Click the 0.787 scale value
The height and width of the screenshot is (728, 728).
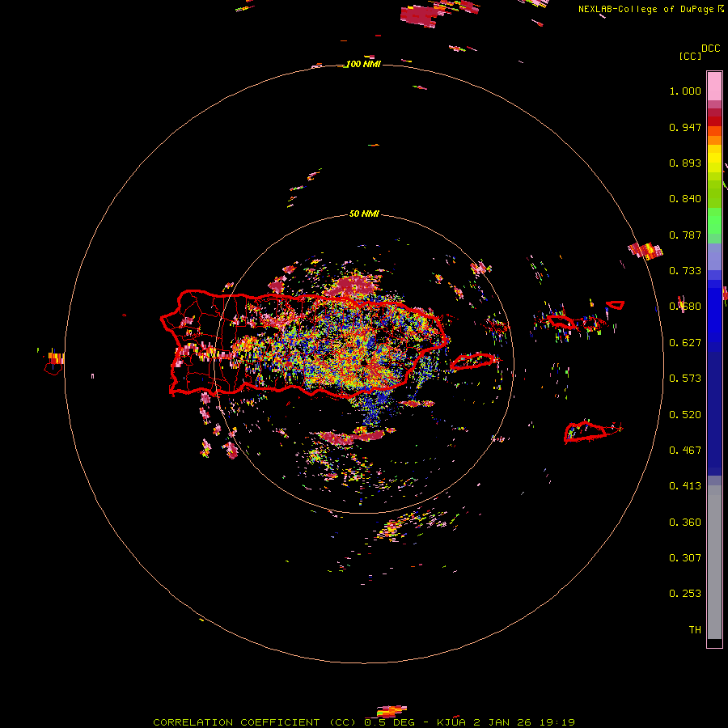(685, 235)
